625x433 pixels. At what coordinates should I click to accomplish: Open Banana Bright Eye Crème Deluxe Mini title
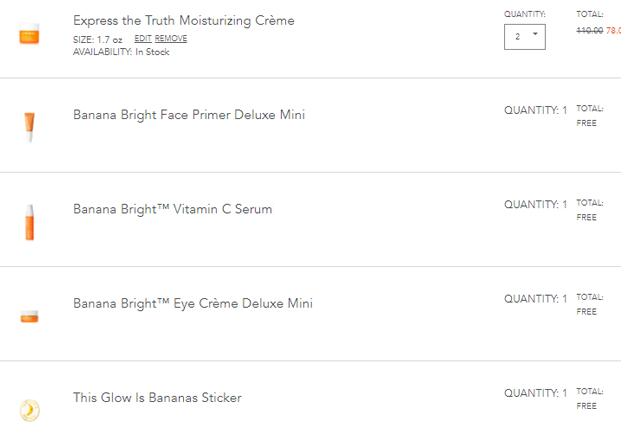(x=193, y=303)
